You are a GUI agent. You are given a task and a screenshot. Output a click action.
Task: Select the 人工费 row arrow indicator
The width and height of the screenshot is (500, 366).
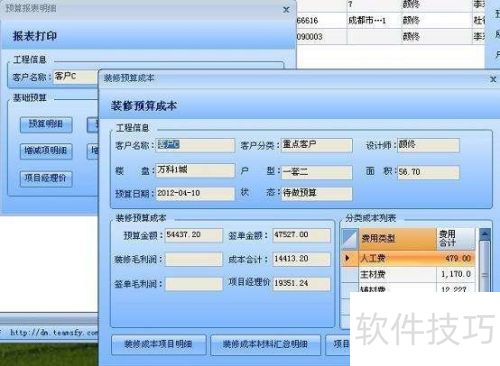(x=349, y=258)
